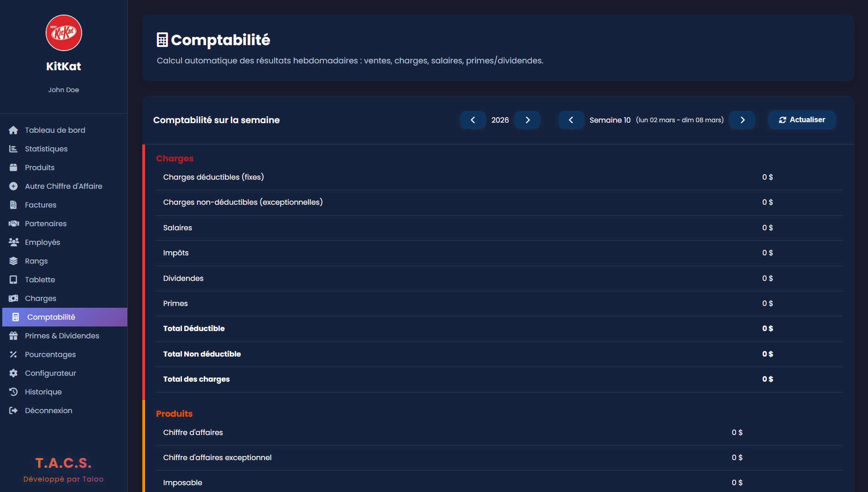Click the Tablette tablet icon
This screenshot has height=492, width=868.
[x=13, y=280]
